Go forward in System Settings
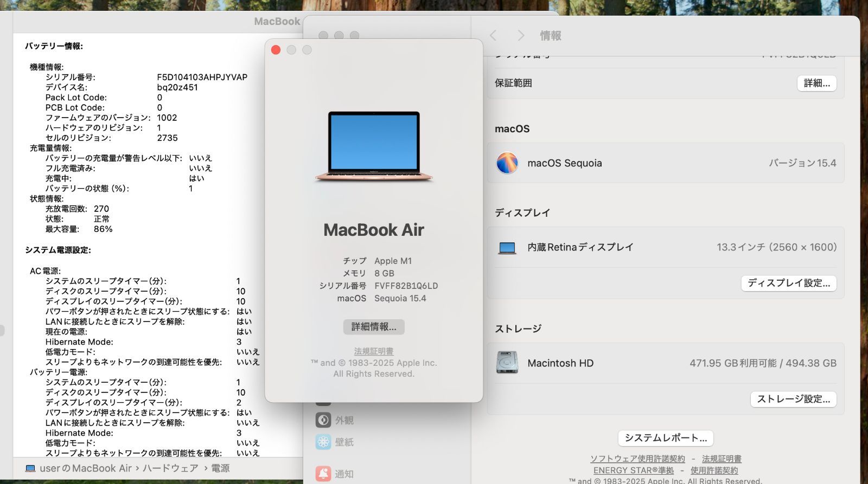The height and width of the screenshot is (484, 868). pos(521,36)
